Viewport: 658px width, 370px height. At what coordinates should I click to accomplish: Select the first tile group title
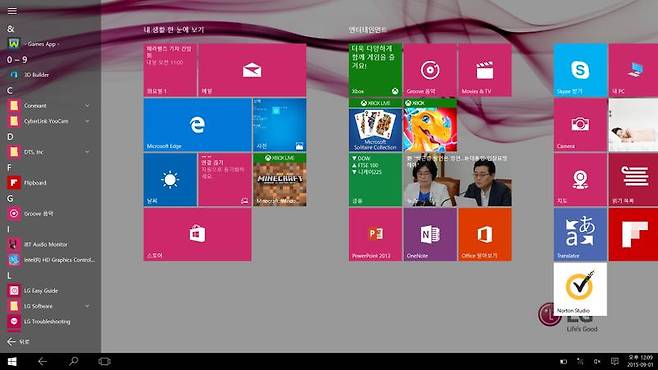pyautogui.click(x=174, y=30)
